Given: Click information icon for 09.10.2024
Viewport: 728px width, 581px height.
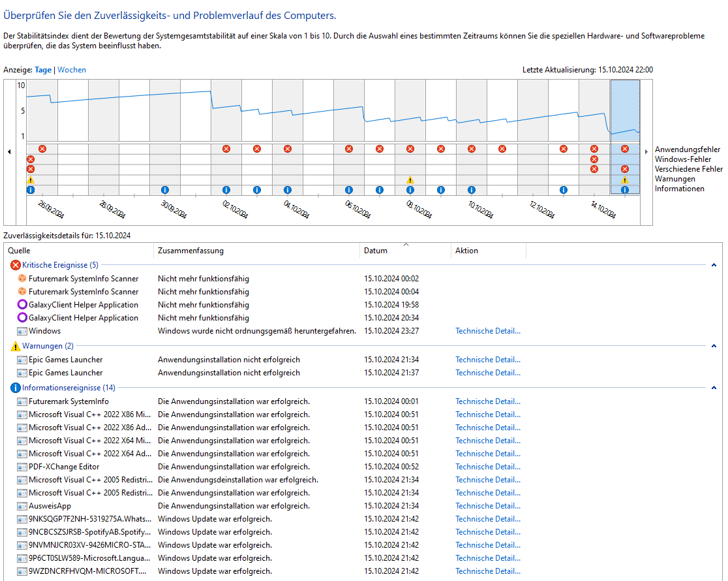Looking at the screenshot, I should click(440, 189).
